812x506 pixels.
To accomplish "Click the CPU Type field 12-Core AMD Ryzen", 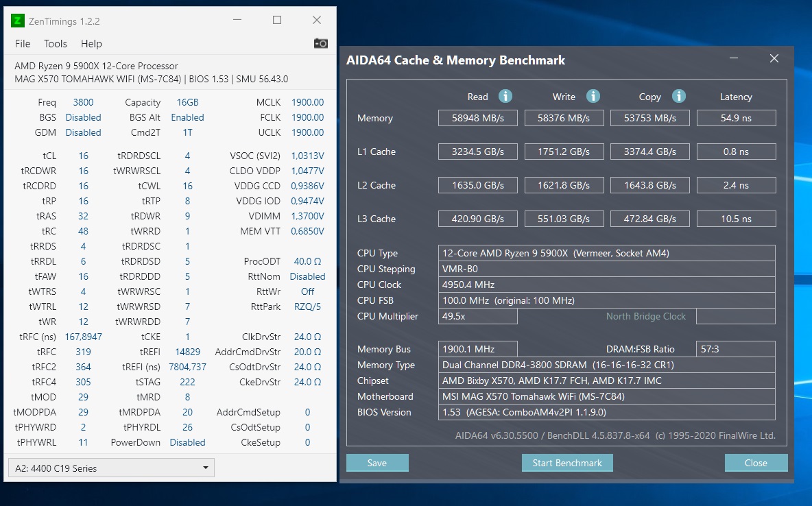I will tap(606, 253).
